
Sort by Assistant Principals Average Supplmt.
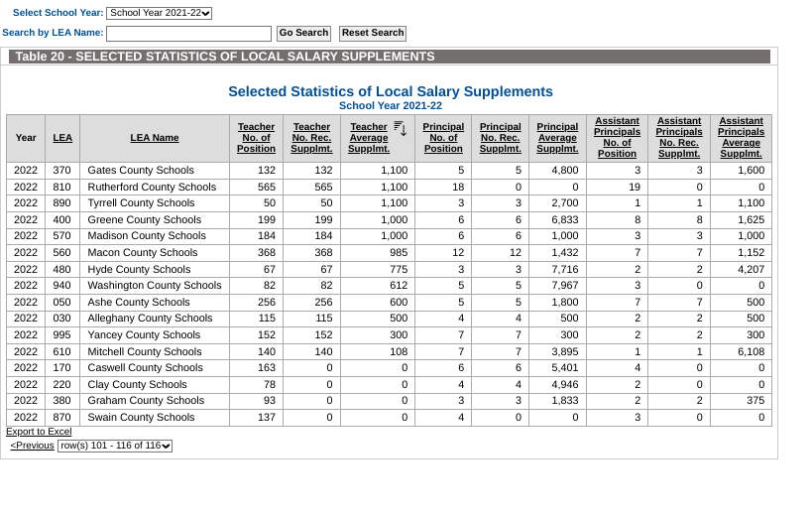coord(741,138)
